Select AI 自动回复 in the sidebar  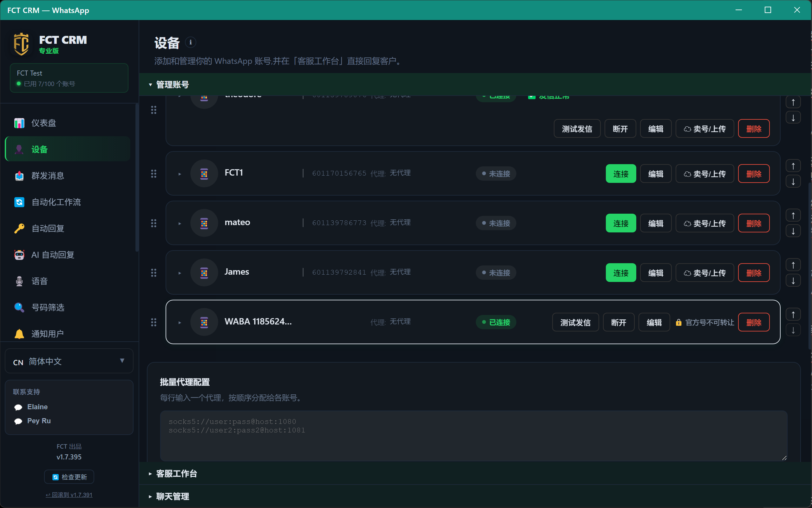(x=68, y=255)
